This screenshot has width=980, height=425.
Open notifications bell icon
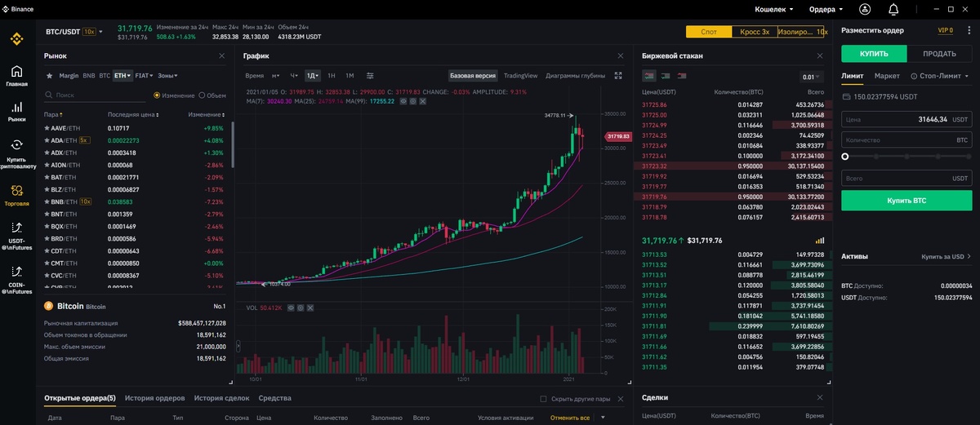point(893,9)
